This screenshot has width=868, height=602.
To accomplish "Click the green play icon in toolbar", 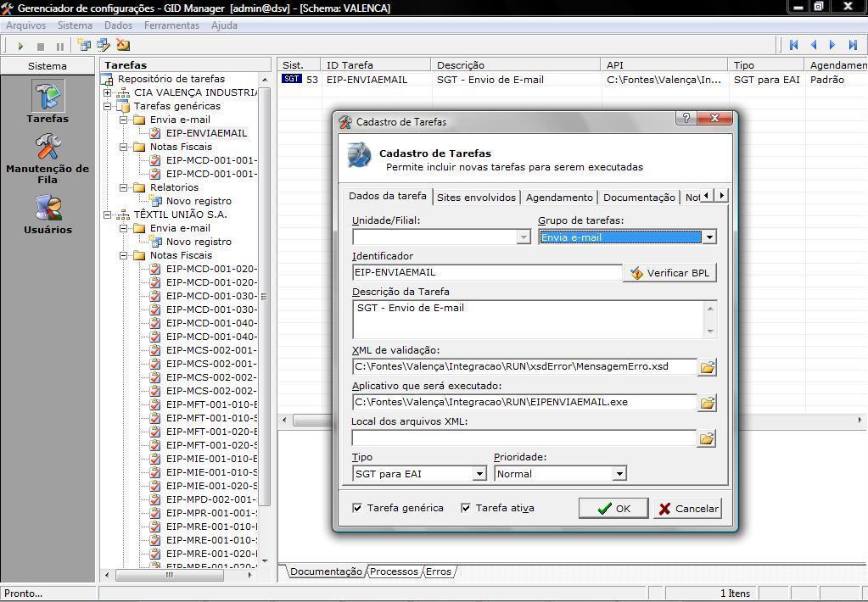I will 20,46.
